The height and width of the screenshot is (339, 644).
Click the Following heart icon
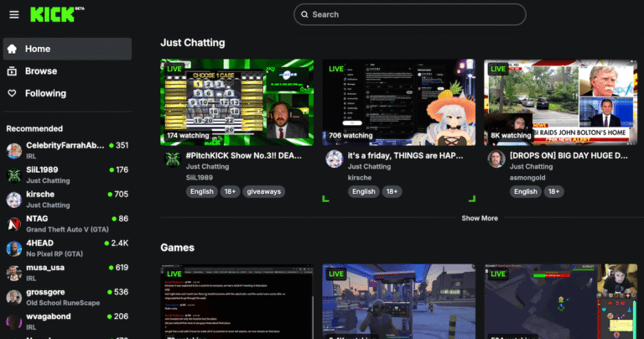click(x=12, y=93)
